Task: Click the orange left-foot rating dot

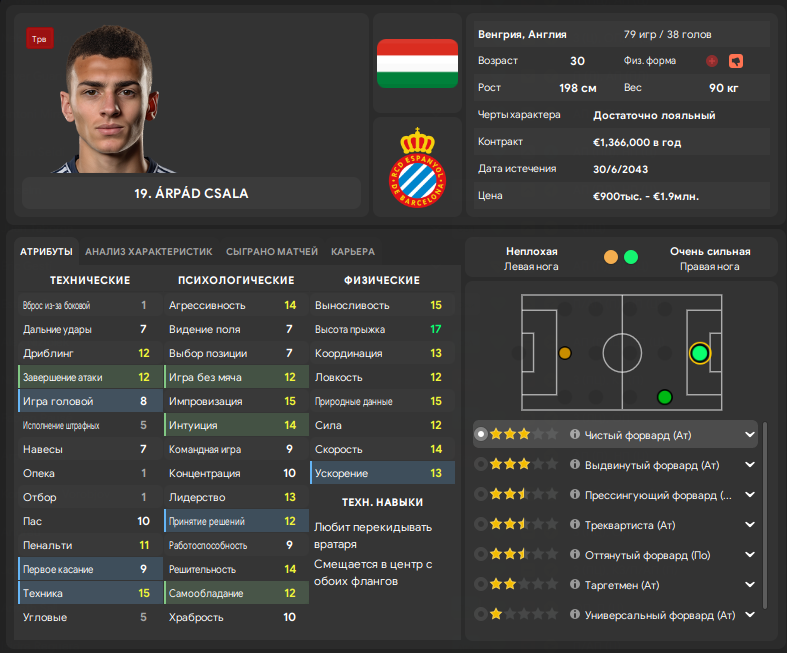Action: click(611, 257)
